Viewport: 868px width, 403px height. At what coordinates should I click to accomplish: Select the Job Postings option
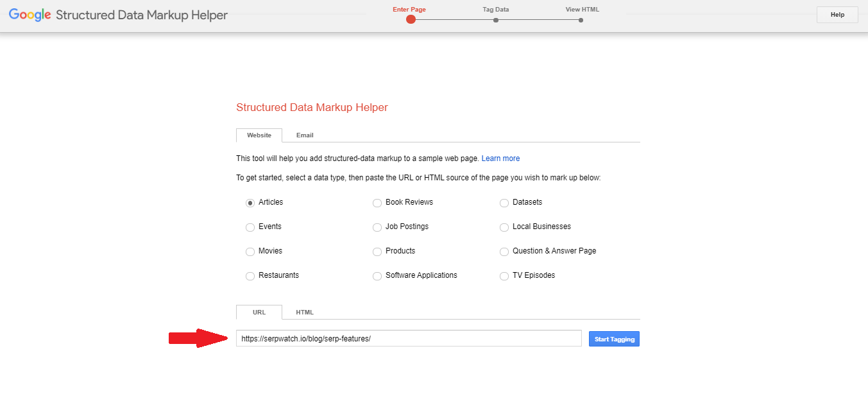tap(377, 227)
